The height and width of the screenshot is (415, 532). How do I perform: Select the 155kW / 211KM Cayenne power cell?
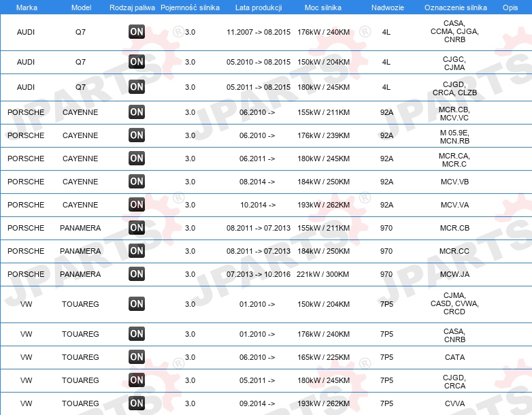[x=323, y=112]
